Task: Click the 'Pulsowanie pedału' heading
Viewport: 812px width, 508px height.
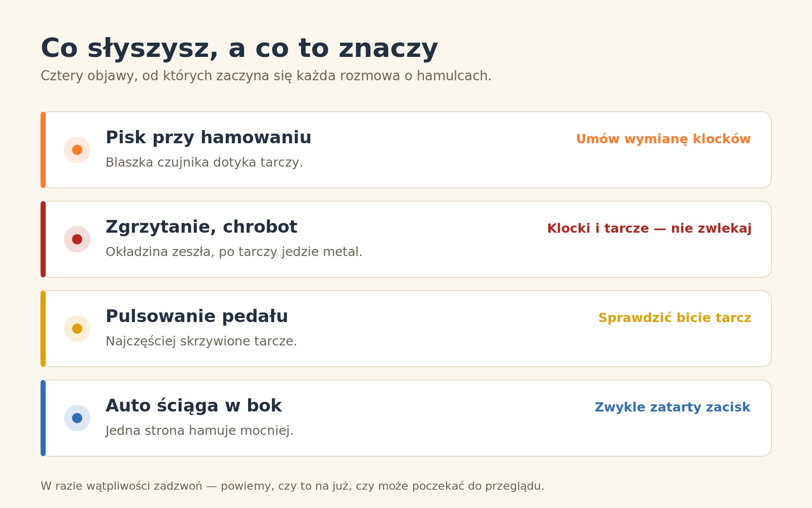Action: click(x=197, y=316)
